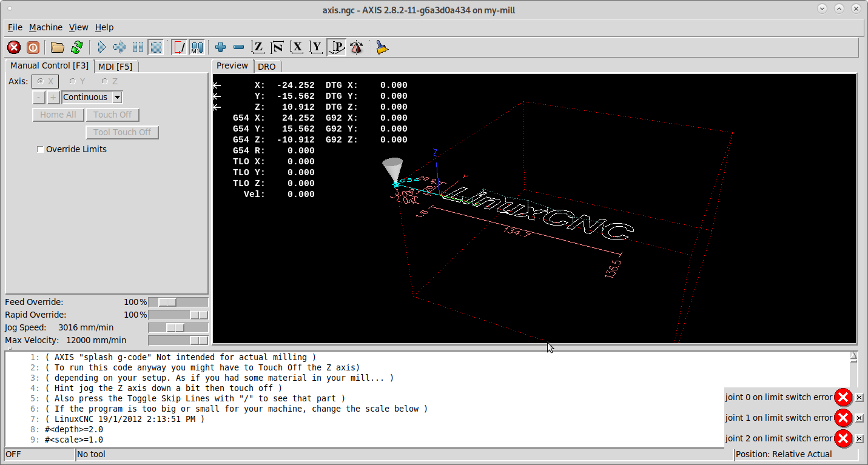Toggle the Emergency Stop button
Image resolution: width=868 pixels, height=465 pixels.
pyautogui.click(x=14, y=47)
